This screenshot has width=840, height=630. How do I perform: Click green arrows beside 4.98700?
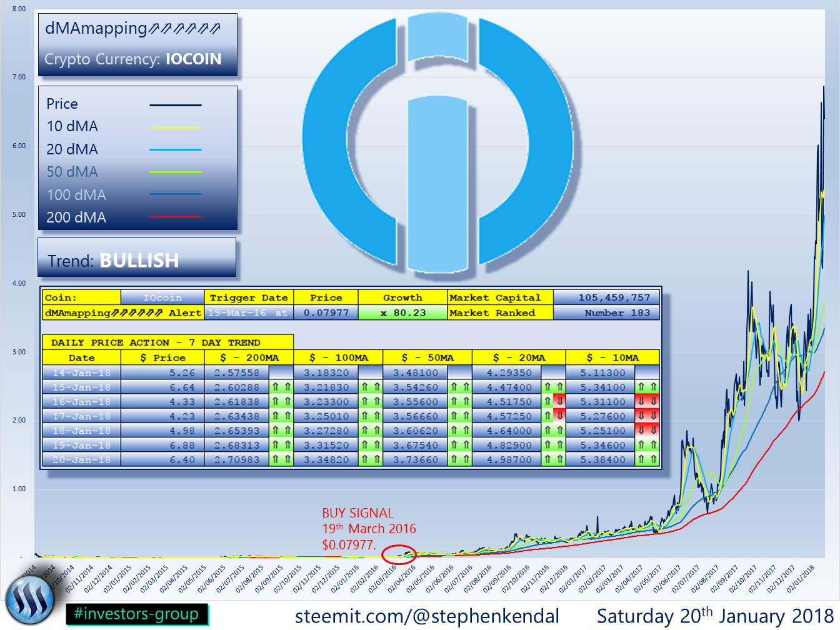pos(553,459)
